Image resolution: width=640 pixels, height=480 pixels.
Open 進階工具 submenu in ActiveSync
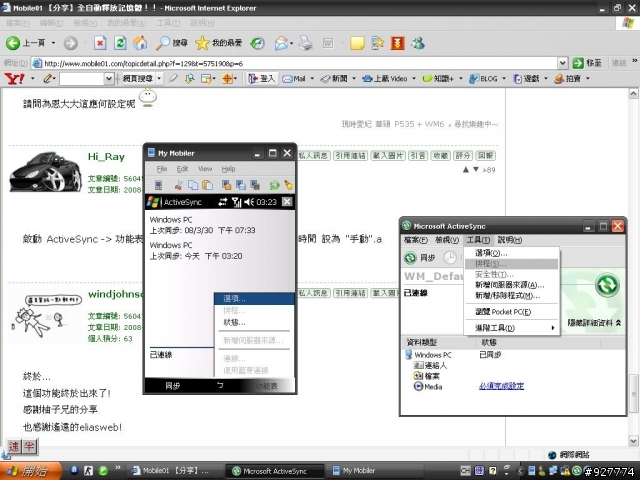tap(512, 328)
